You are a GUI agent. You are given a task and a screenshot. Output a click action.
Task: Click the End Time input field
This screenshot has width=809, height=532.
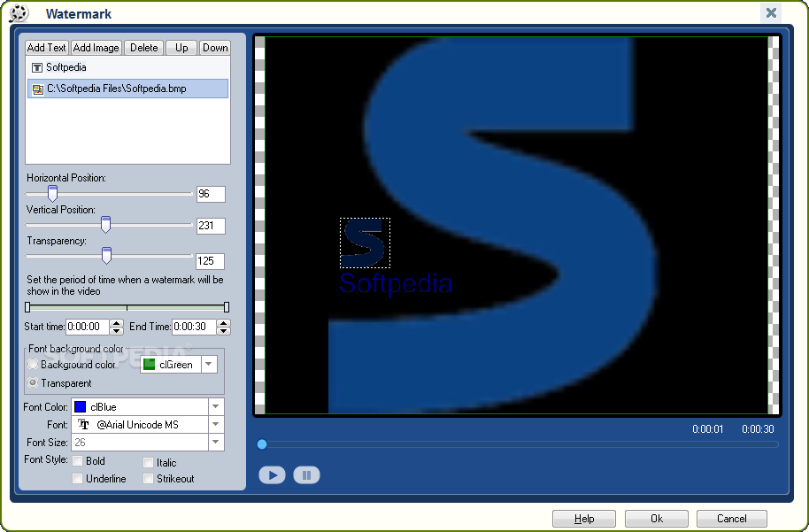(x=194, y=327)
